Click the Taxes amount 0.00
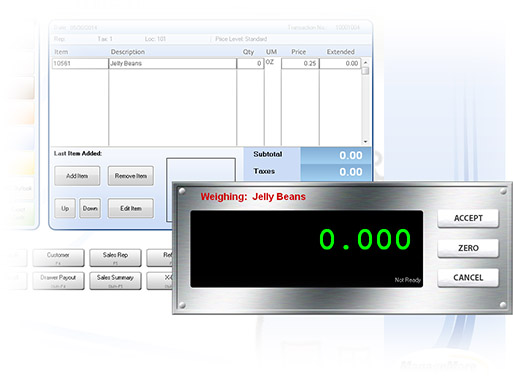This screenshot has width=513, height=378. (351, 172)
